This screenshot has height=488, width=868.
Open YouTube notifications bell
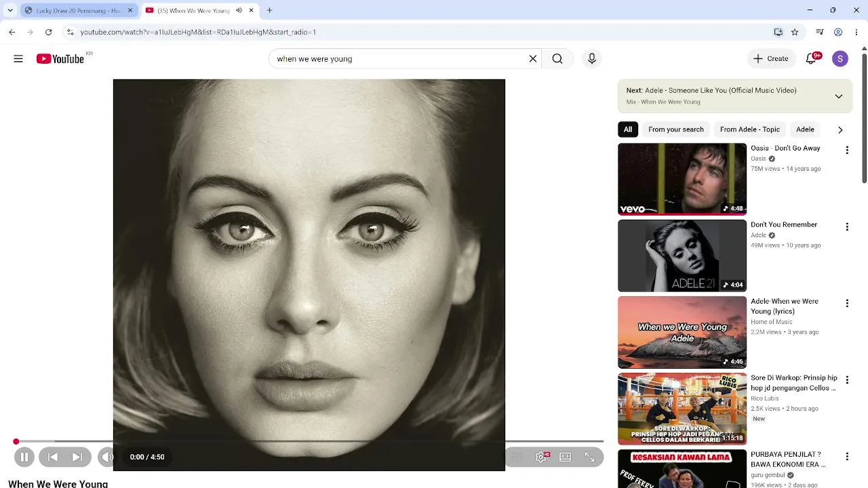(x=811, y=59)
